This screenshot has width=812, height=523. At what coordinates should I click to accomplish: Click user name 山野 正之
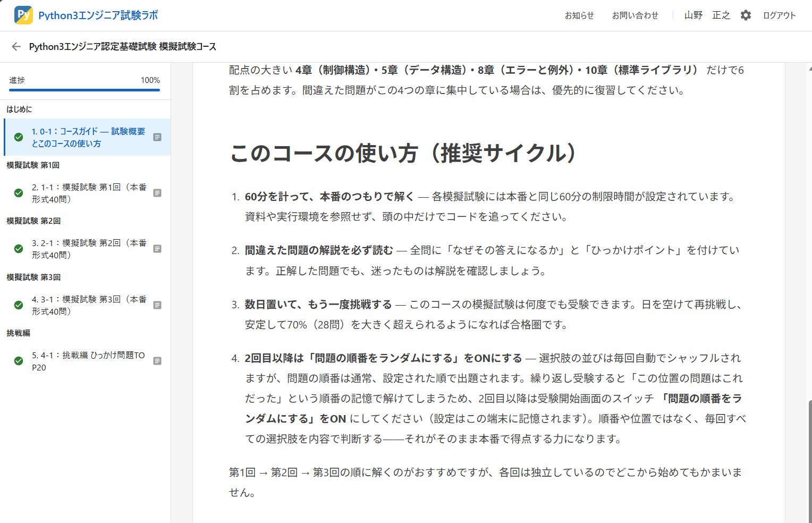707,15
